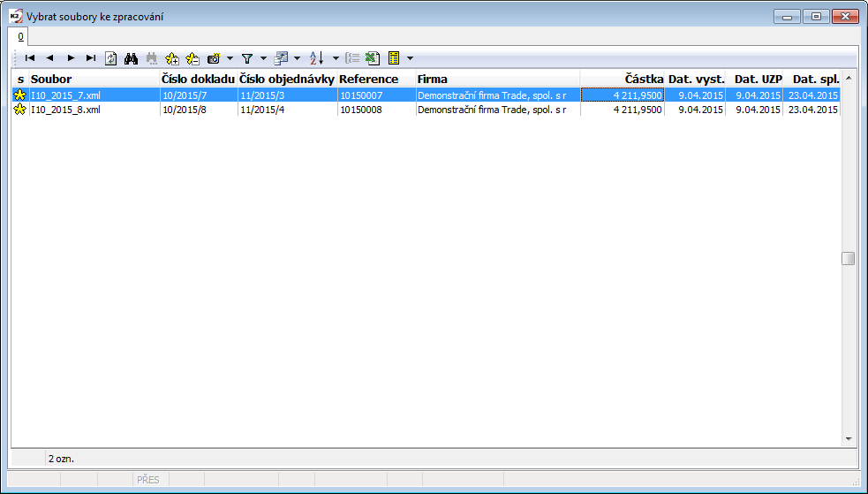Screen dimensions: 868x494
Task: Click the Číslo objednávky column header
Action: (287, 80)
